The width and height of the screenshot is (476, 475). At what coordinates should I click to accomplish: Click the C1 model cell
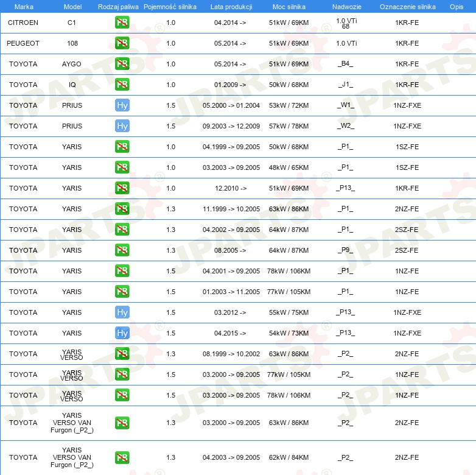72,23
